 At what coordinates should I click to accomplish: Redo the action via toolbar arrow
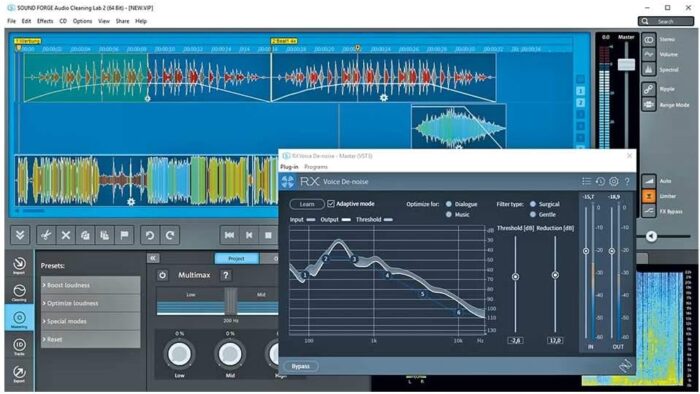pos(170,235)
